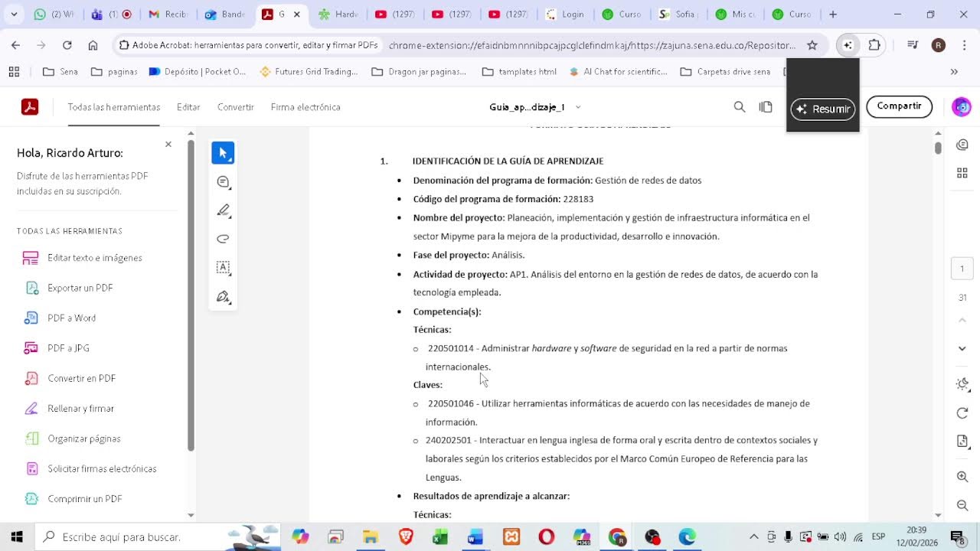Launch Excel from the taskbar
The image size is (980, 551).
click(x=440, y=537)
